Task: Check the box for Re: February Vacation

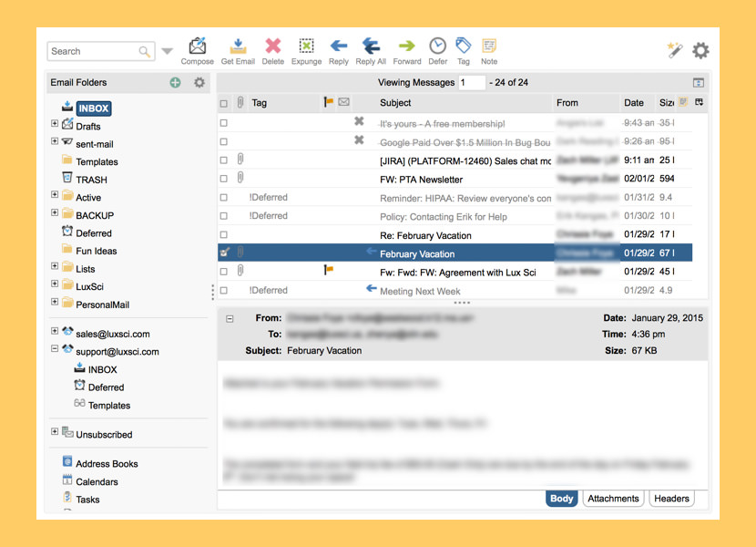Action: (x=224, y=234)
